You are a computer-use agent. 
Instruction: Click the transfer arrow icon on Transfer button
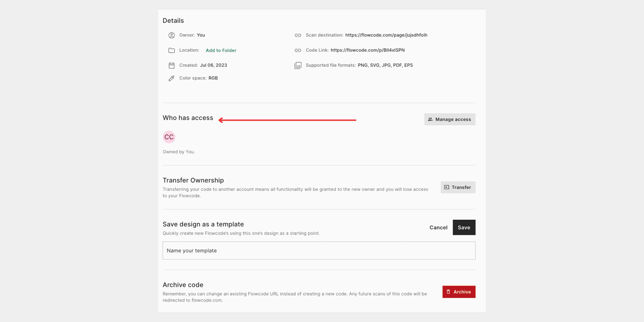coord(446,187)
